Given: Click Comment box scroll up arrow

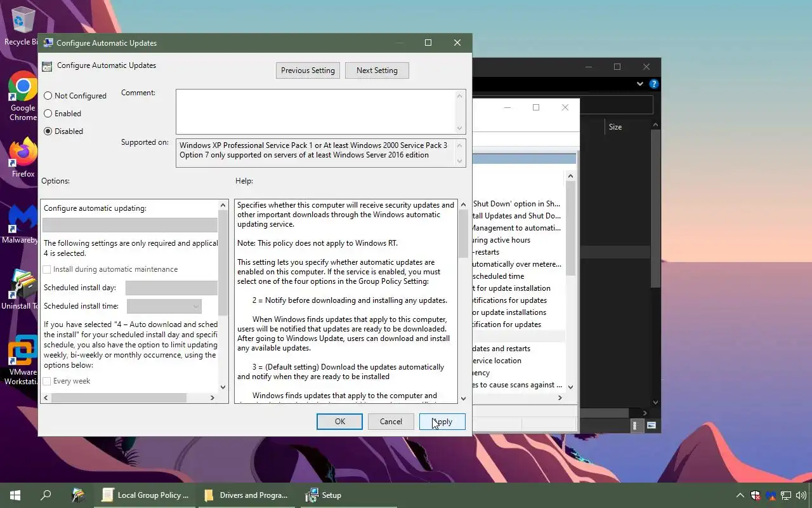Looking at the screenshot, I should tap(460, 96).
